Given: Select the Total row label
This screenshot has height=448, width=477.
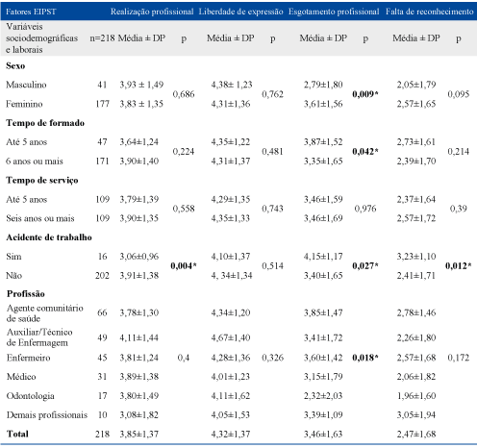Looking at the screenshot, I should click(17, 434).
